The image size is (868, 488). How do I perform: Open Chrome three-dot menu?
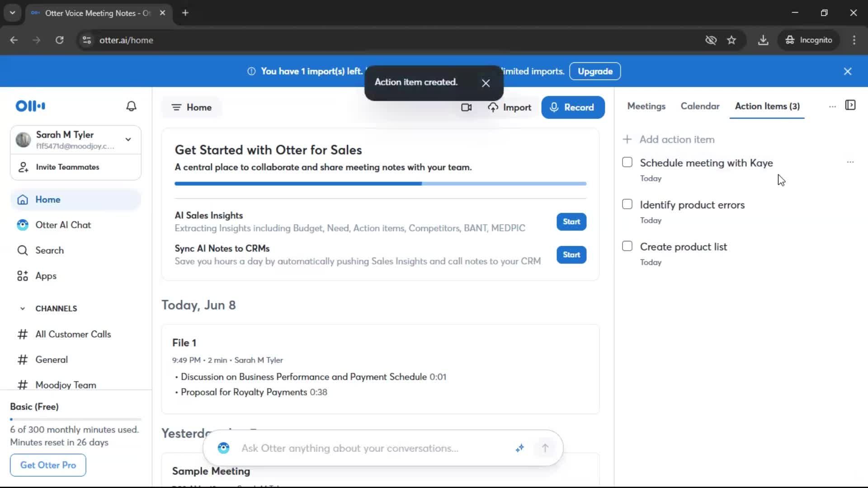coord(854,40)
